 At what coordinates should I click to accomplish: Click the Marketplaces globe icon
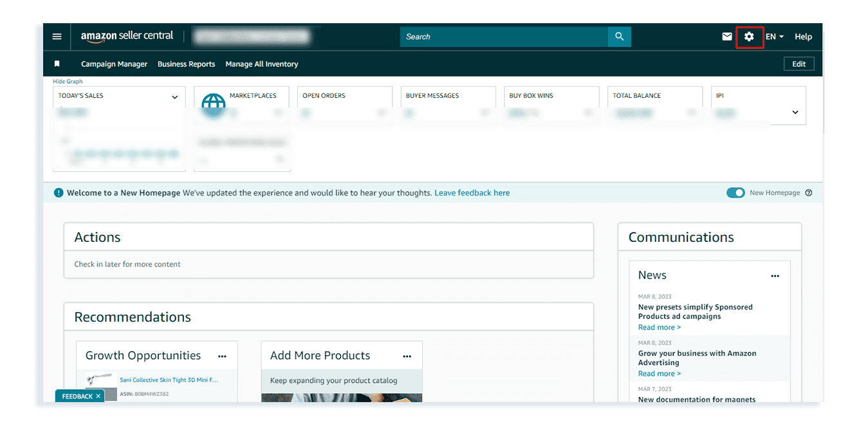[214, 104]
